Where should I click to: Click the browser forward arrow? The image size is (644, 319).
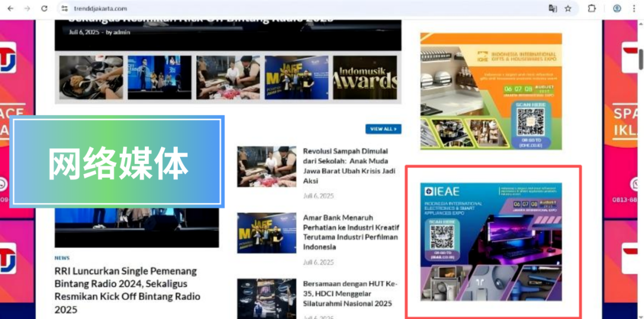tap(27, 8)
